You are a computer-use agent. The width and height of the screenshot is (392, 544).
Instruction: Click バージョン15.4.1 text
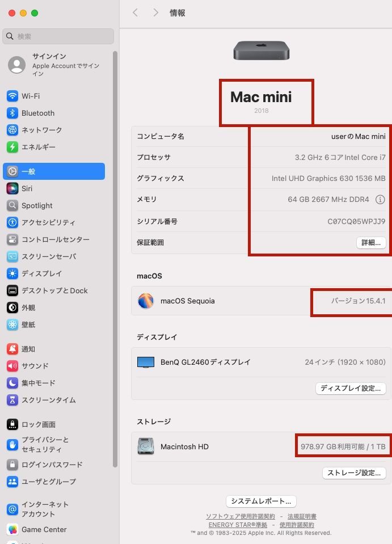point(358,301)
